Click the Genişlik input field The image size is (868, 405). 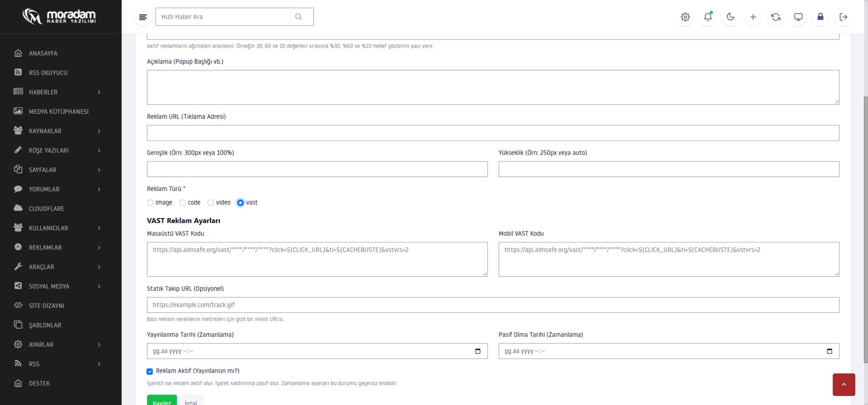(x=317, y=169)
